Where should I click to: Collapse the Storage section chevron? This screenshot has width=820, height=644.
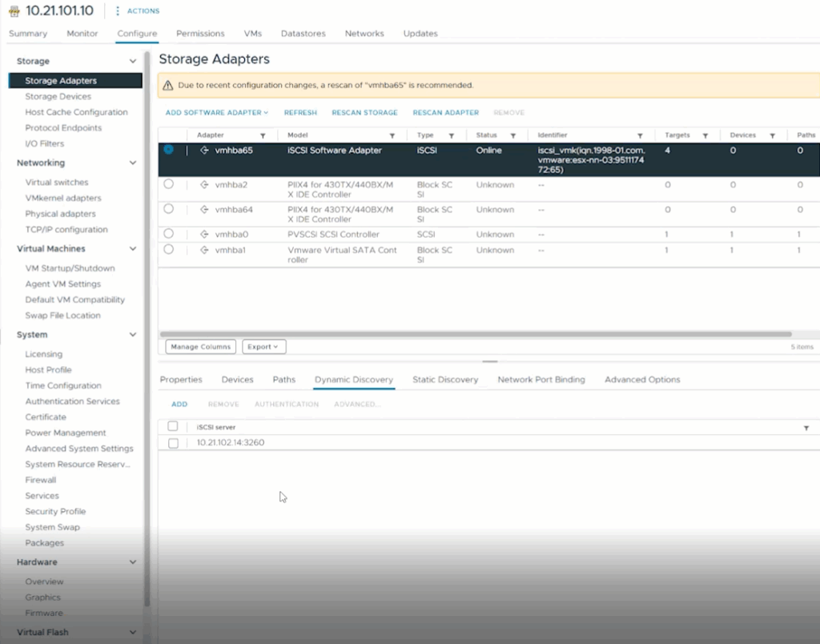(133, 61)
